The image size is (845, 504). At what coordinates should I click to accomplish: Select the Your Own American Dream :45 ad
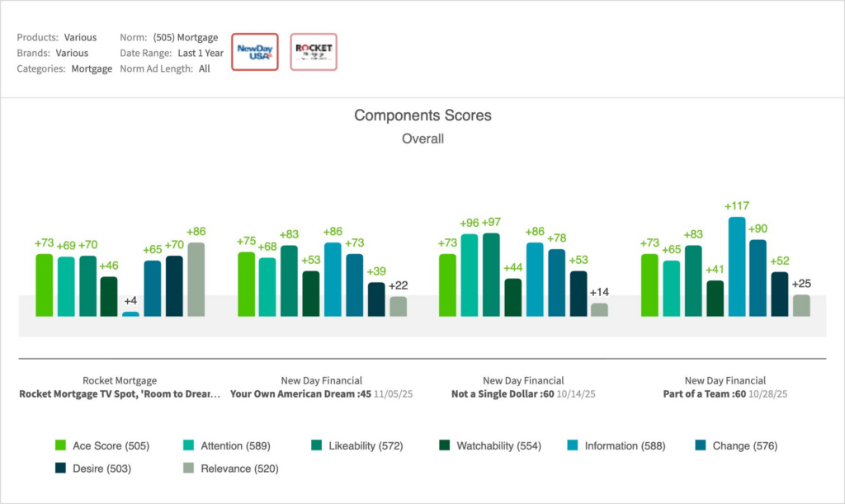[301, 394]
